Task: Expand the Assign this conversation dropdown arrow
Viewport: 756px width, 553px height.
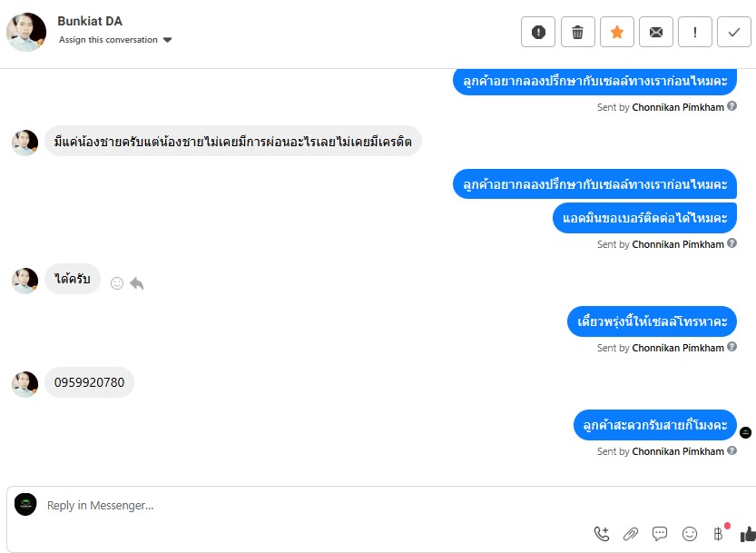Action: [x=167, y=40]
